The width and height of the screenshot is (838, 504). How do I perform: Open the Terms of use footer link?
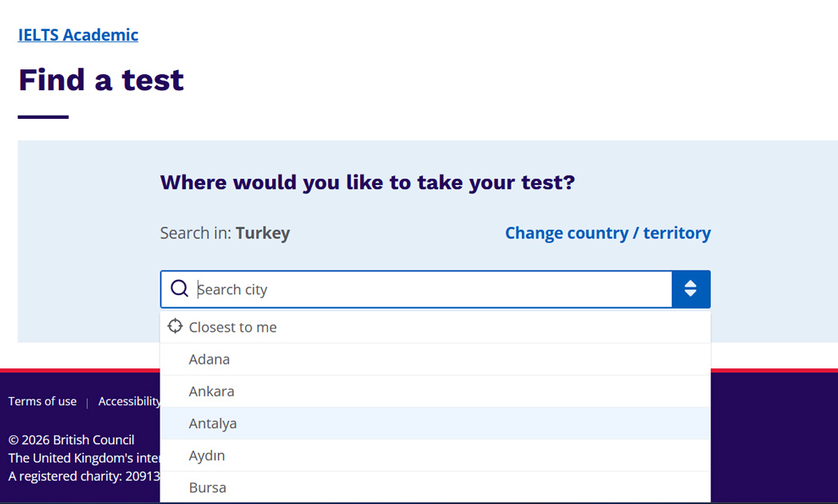pos(42,401)
